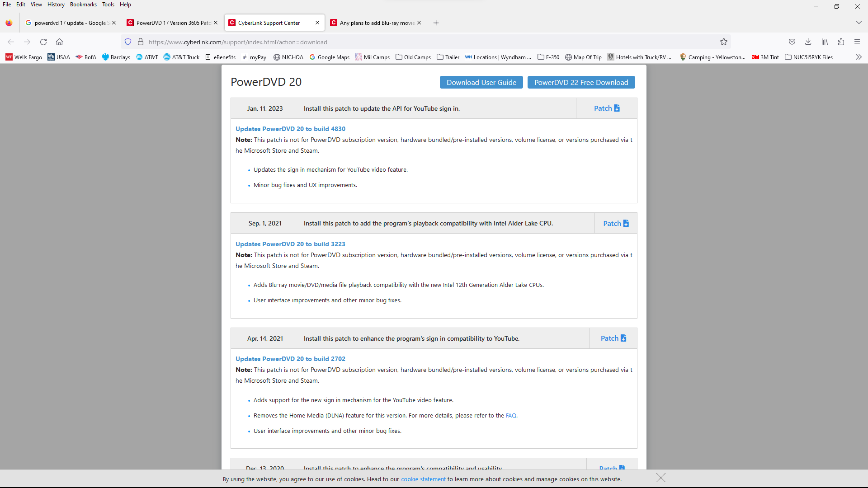
Task: Open AT&T Truck bookmark
Action: (181, 57)
